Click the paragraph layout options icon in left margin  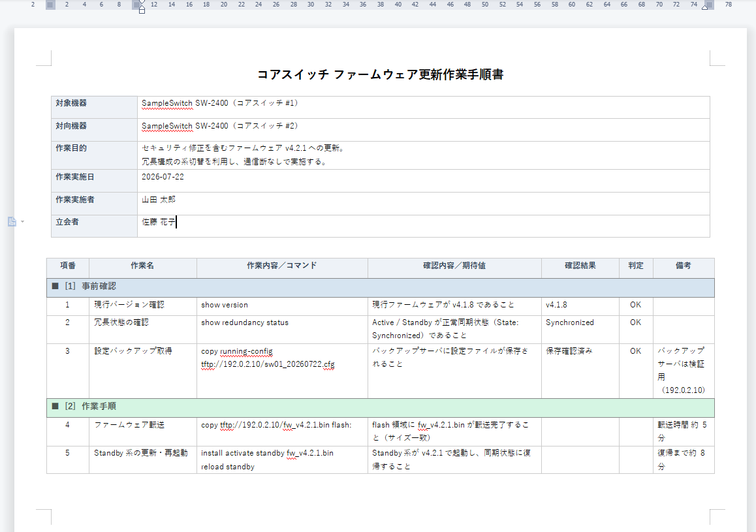12,222
